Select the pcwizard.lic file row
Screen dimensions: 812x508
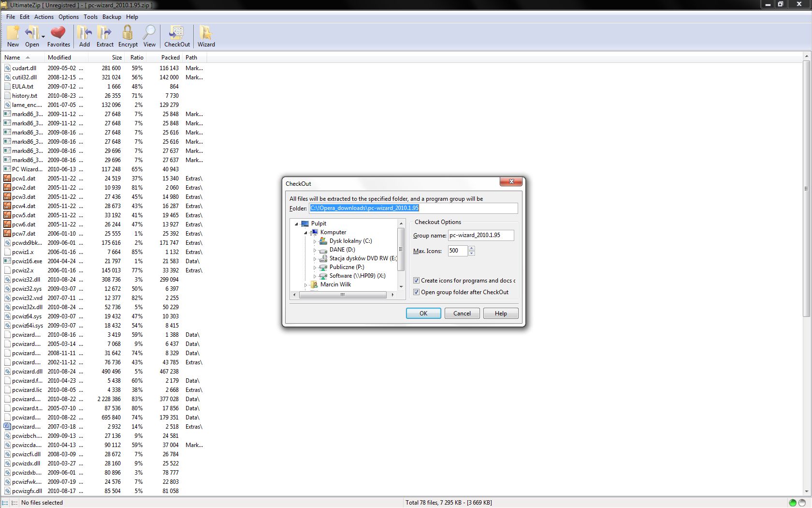[x=104, y=390]
